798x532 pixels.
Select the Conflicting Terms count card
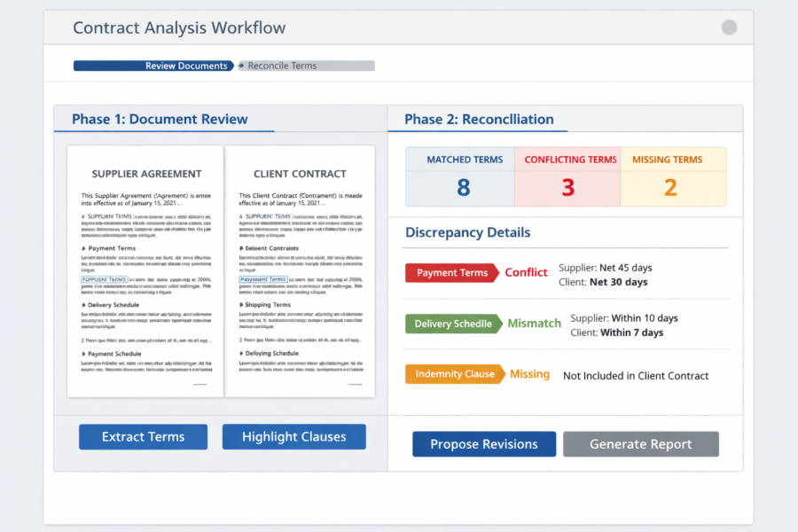(x=567, y=176)
